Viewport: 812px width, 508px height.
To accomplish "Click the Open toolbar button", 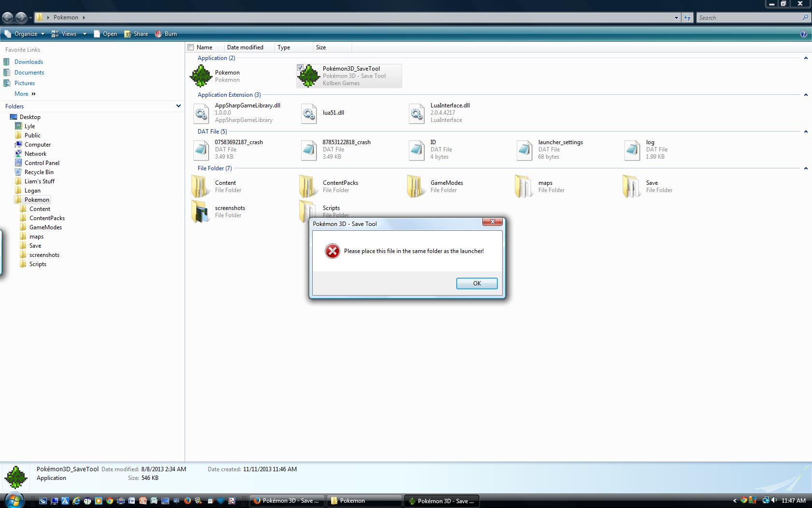I will (x=105, y=34).
